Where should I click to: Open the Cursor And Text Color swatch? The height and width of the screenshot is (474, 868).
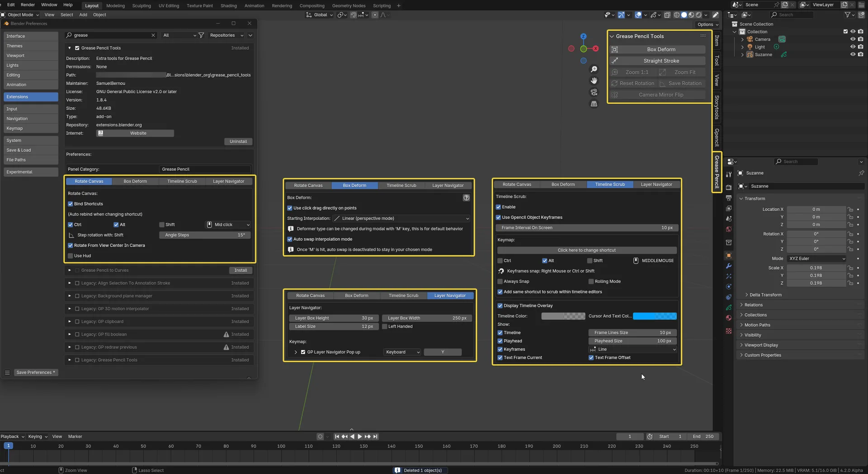tap(655, 316)
